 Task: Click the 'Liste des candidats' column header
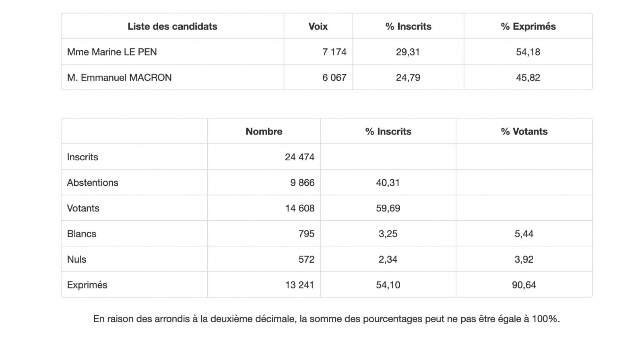coord(172,27)
